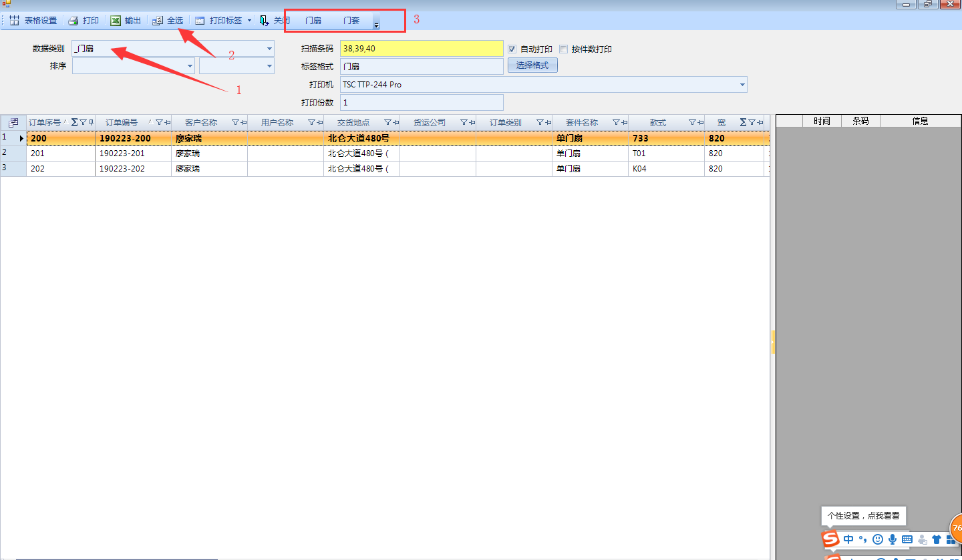Switch to the 门扇 toolbar item
This screenshot has width=962, height=560.
click(x=313, y=21)
